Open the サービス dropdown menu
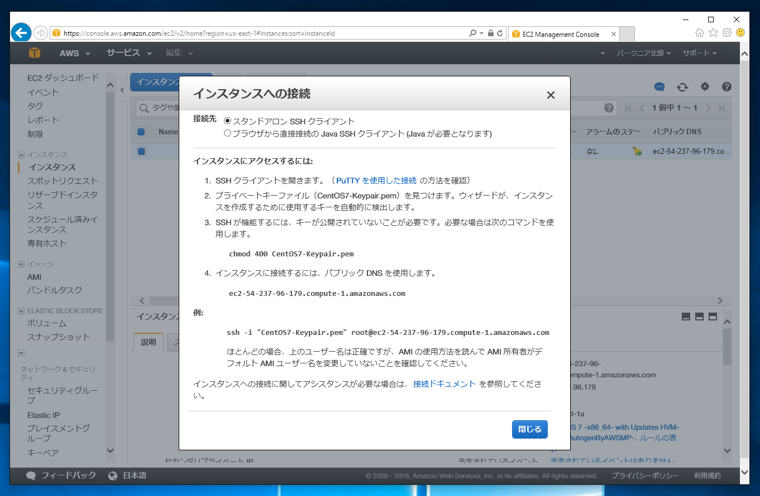This screenshot has height=496, width=760. click(129, 53)
